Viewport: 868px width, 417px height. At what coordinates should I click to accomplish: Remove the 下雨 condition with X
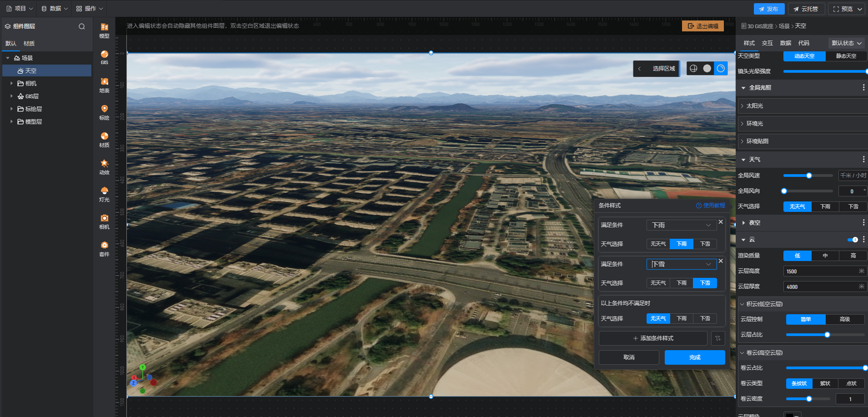[721, 222]
